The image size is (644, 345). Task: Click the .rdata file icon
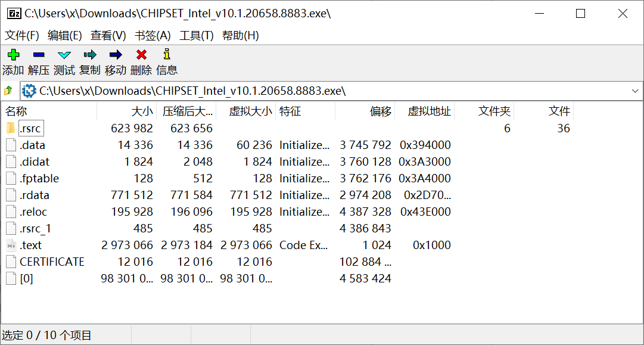pos(11,195)
